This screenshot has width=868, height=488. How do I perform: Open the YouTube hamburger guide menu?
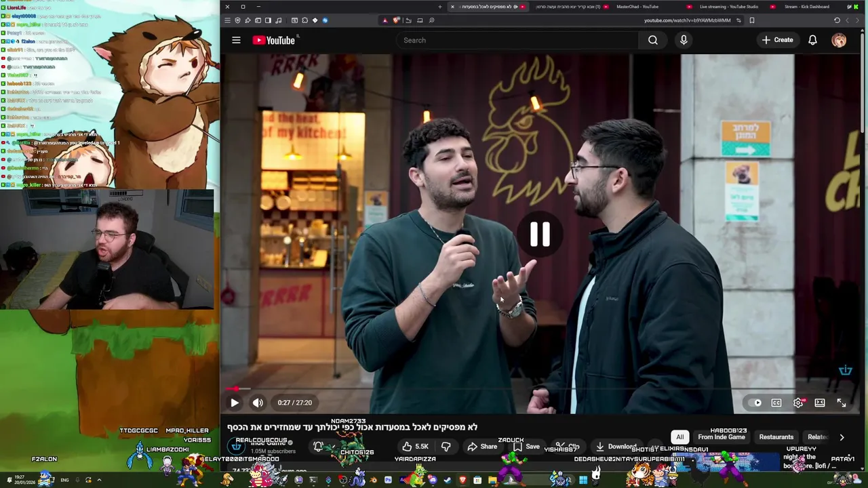236,40
